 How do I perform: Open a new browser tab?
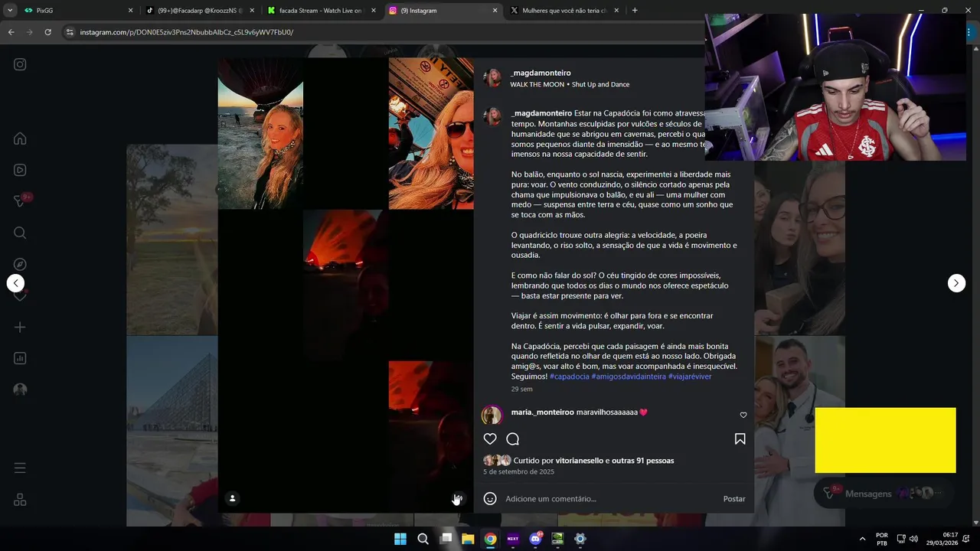(635, 11)
